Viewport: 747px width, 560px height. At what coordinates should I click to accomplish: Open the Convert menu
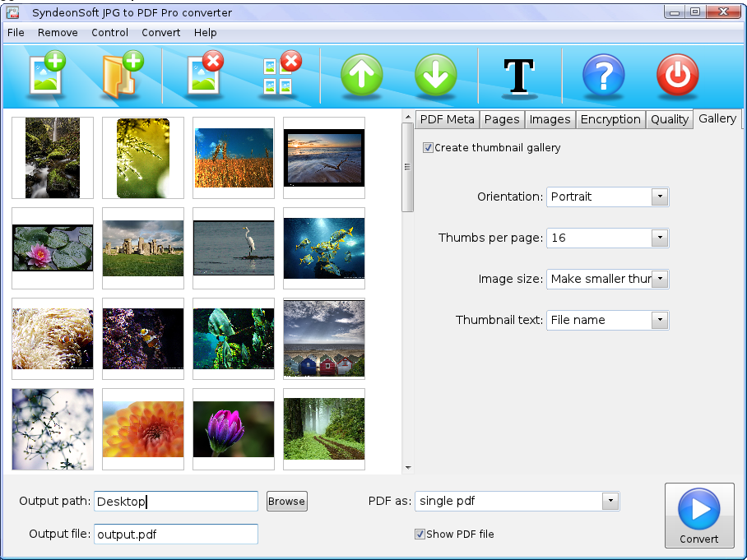160,33
